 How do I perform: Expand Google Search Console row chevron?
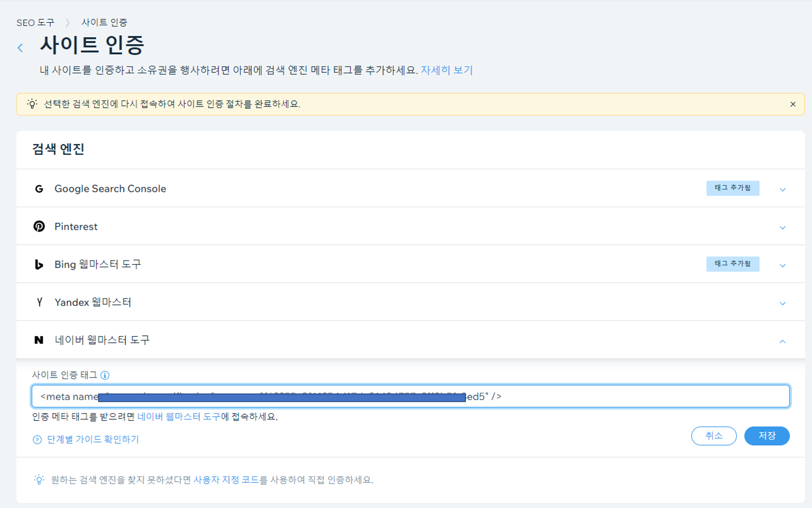pyautogui.click(x=782, y=189)
